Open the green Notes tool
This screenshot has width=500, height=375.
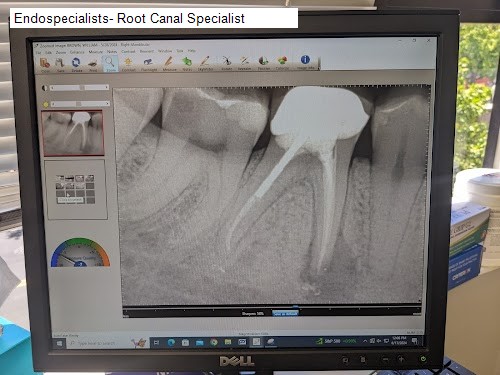coord(187,64)
